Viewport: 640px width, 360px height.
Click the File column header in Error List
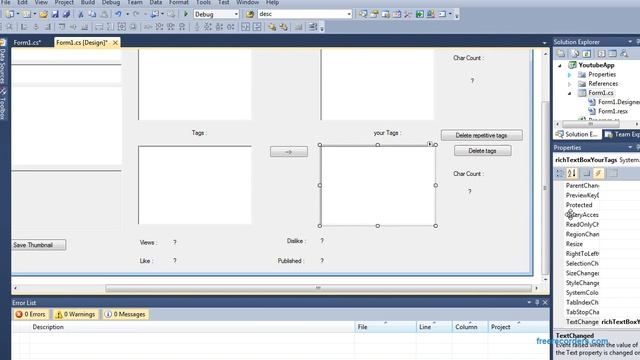385,327
